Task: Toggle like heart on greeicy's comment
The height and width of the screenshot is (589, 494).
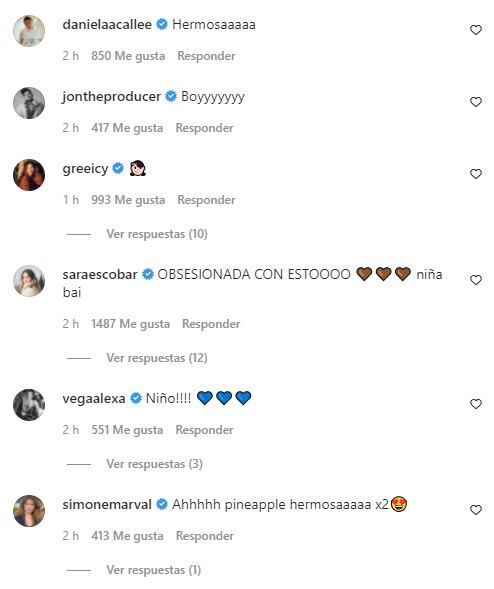Action: pyautogui.click(x=476, y=174)
